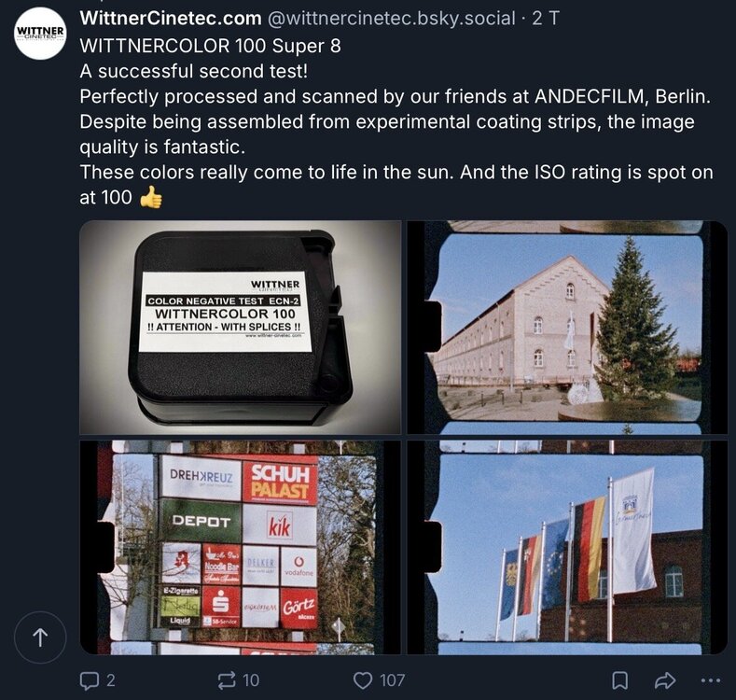The width and height of the screenshot is (736, 700).
Task: Click the like count 107
Action: 392,680
